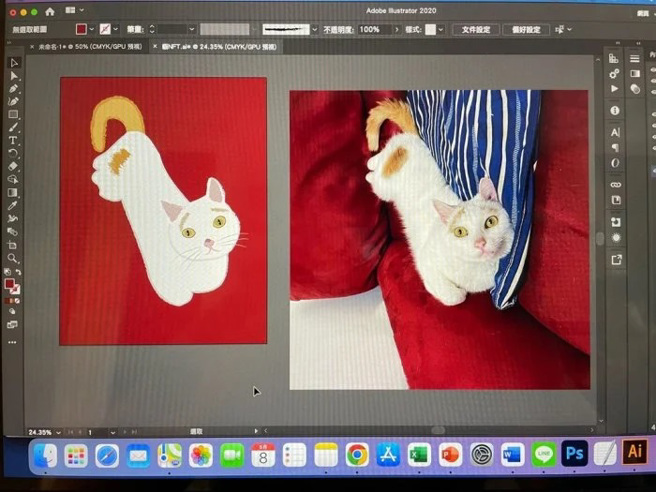
Task: Select the Pen tool
Action: (x=13, y=89)
